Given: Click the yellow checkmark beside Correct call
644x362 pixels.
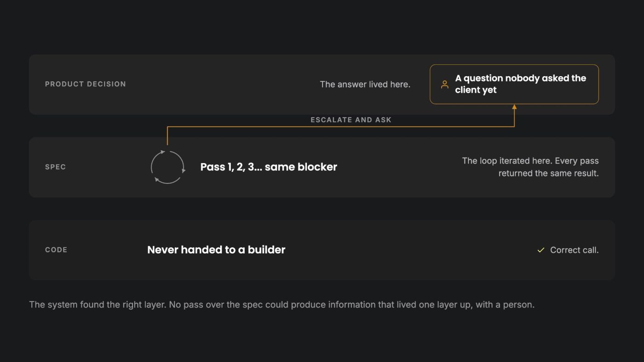Looking at the screenshot, I should click(541, 250).
